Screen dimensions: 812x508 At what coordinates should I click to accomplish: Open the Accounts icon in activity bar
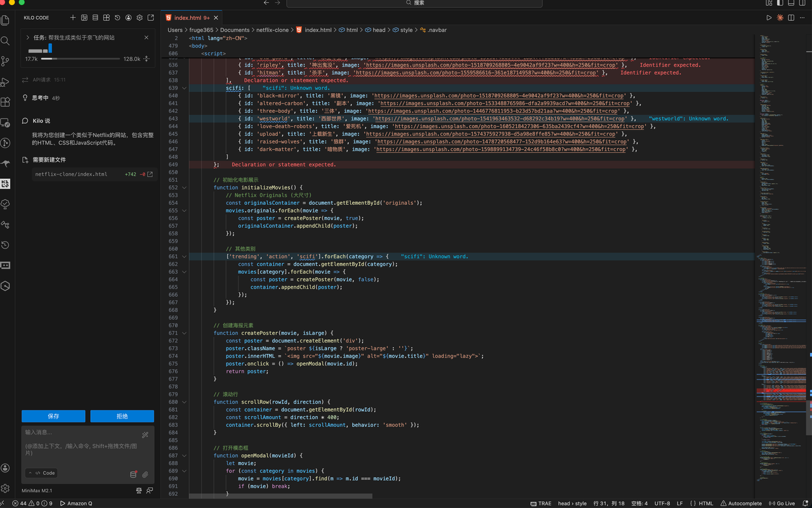(x=5, y=468)
